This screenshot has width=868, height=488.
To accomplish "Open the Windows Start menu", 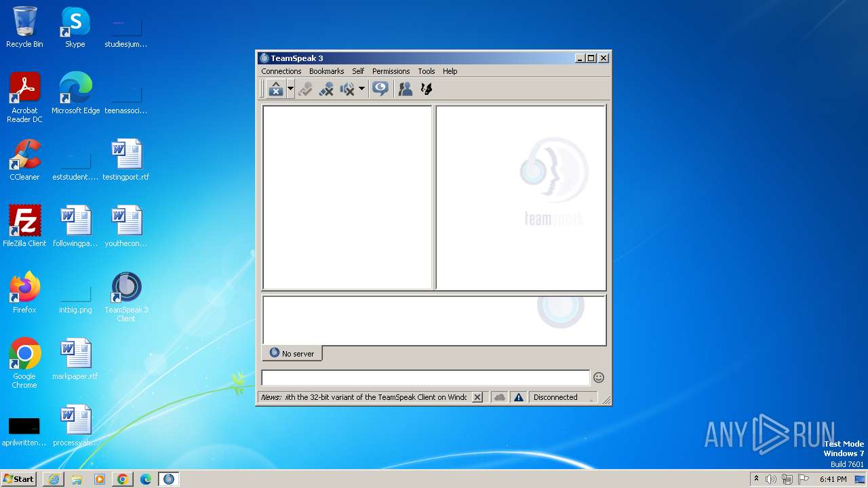I will tap(19, 479).
